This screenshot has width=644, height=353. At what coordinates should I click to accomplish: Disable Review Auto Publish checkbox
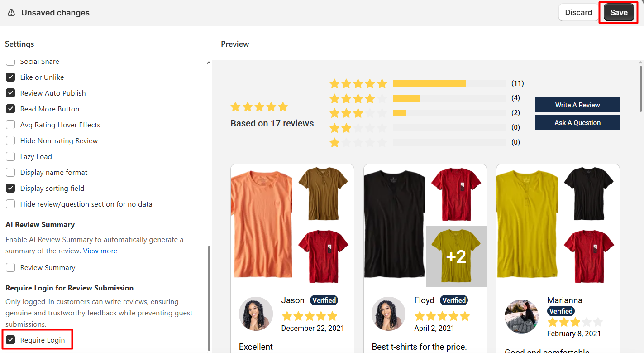pyautogui.click(x=10, y=93)
